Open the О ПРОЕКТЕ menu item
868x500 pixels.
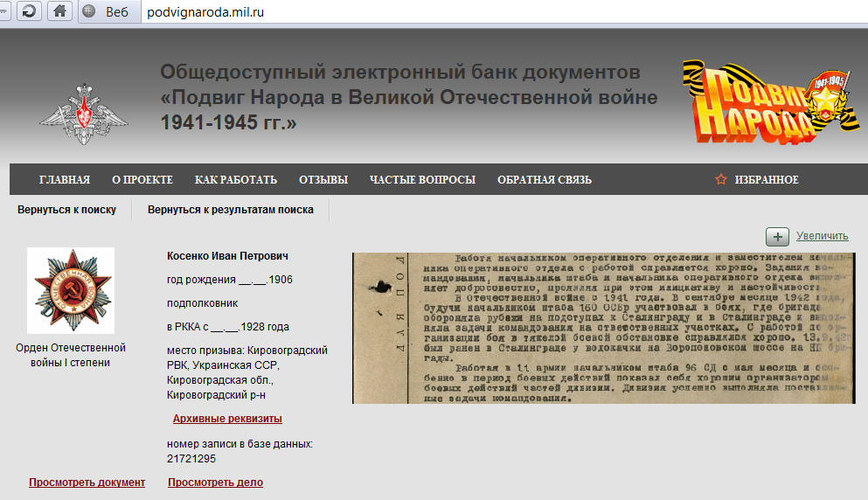tap(142, 180)
